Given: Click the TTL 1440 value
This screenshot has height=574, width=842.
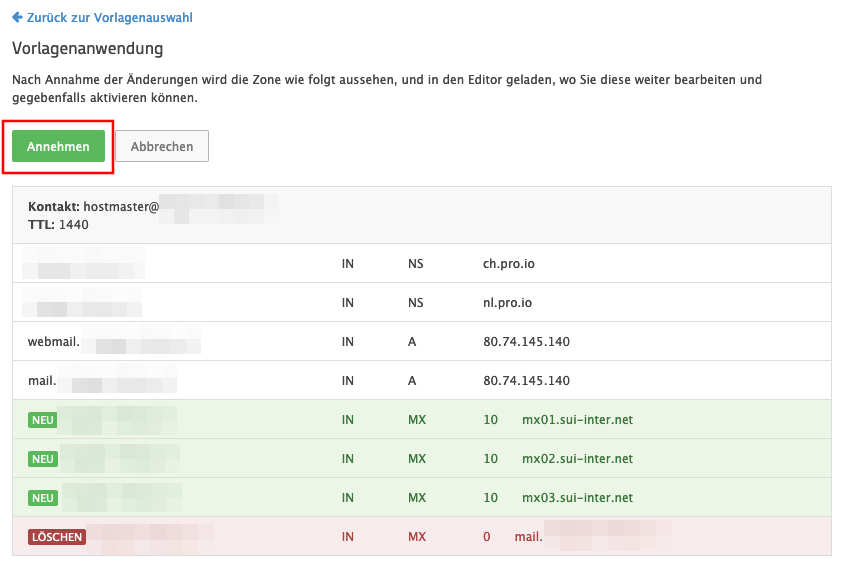Looking at the screenshot, I should pos(75,224).
